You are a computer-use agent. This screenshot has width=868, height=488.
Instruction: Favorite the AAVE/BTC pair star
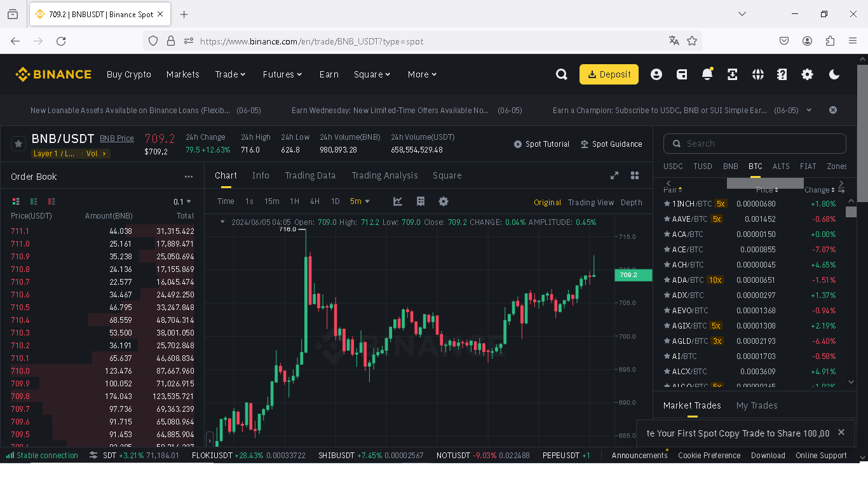click(x=667, y=219)
